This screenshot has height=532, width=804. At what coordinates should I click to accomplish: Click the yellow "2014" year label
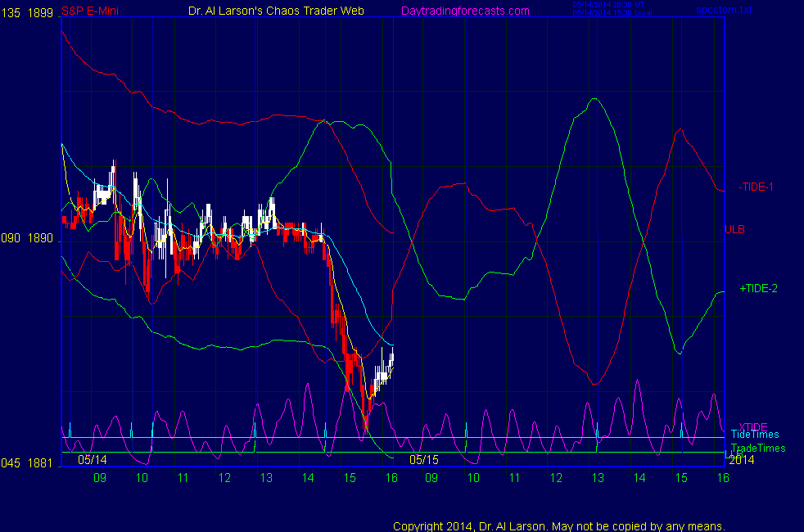point(742,460)
